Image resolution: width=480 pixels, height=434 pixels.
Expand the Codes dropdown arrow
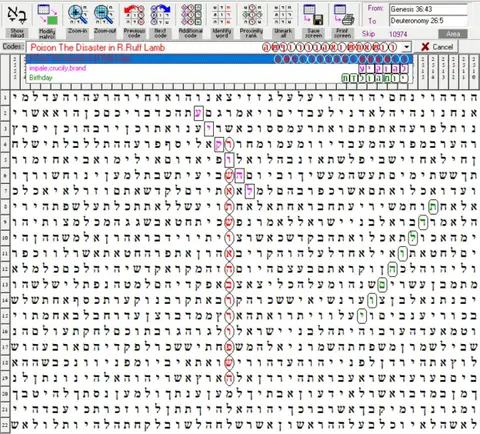point(406,47)
